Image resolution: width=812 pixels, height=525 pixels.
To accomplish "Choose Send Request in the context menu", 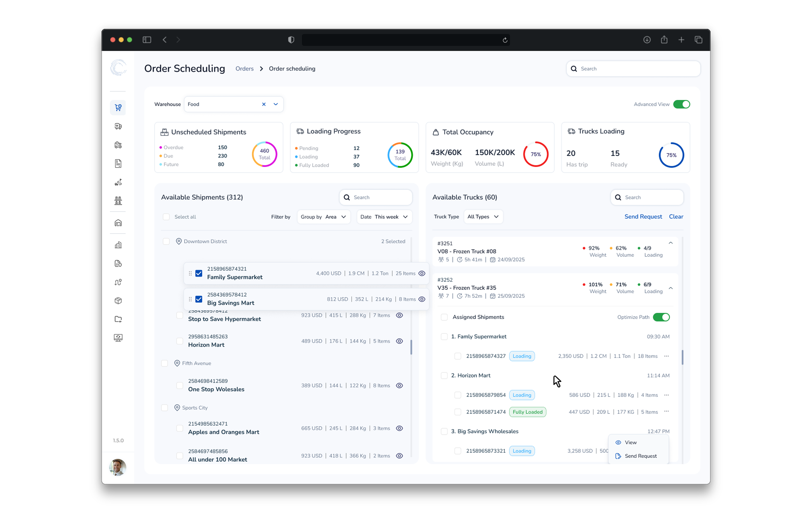I will (640, 456).
